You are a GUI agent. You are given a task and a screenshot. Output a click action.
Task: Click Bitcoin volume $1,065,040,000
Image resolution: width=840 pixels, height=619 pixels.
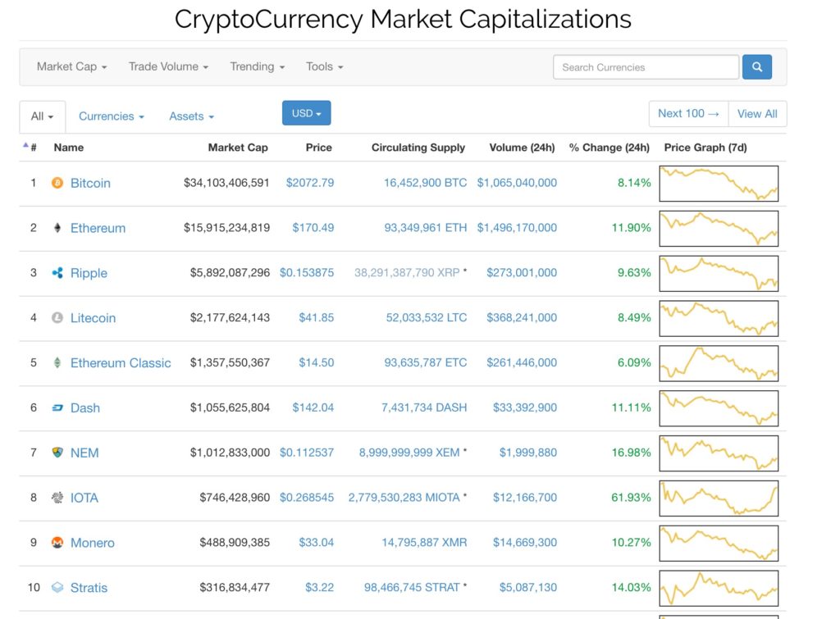517,183
